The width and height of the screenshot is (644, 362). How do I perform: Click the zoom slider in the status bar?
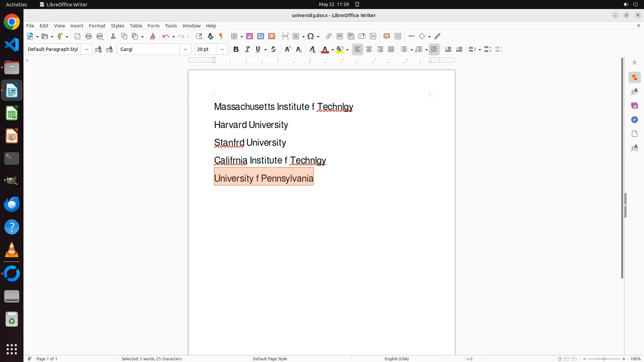(x=604, y=359)
